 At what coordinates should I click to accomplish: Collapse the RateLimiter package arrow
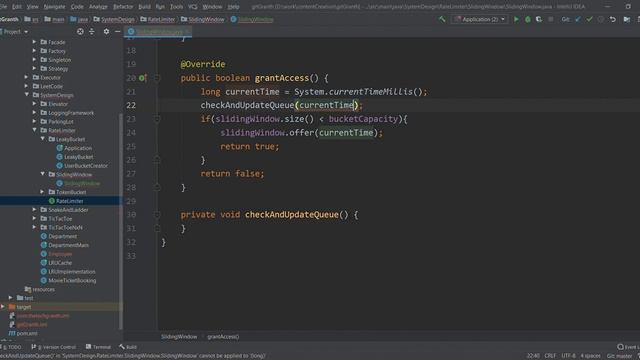click(x=34, y=130)
